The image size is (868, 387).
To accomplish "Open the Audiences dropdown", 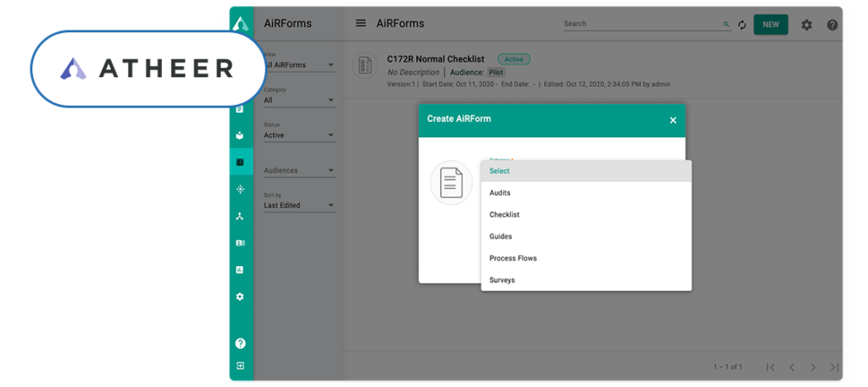I will [x=299, y=171].
